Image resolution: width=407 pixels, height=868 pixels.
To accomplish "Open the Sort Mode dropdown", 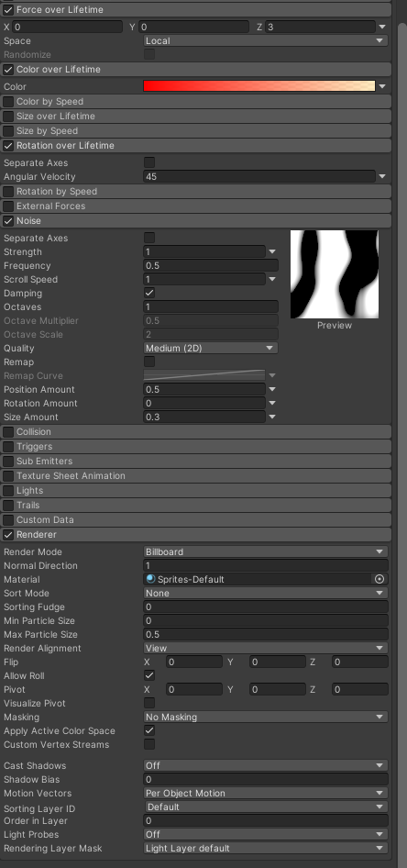I will 266,593.
